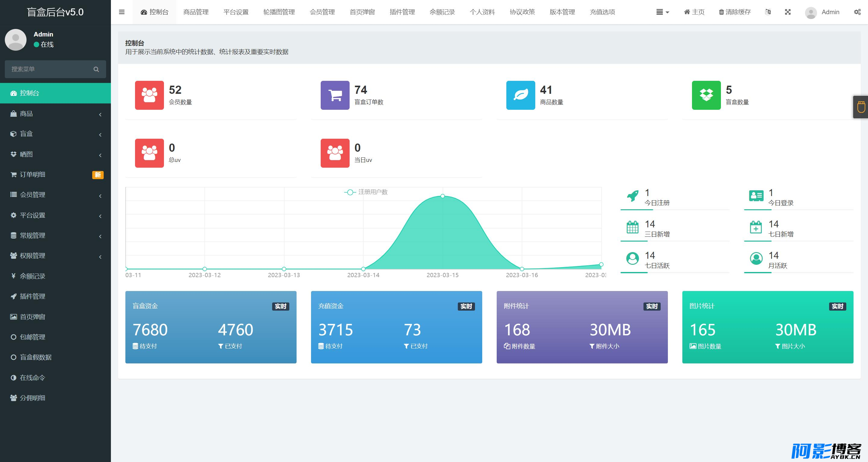
Task: Click the magnifier icon in menu search box
Action: 96,69
